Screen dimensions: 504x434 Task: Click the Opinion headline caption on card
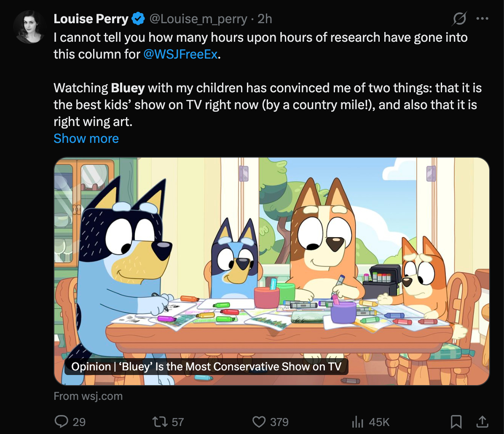206,367
